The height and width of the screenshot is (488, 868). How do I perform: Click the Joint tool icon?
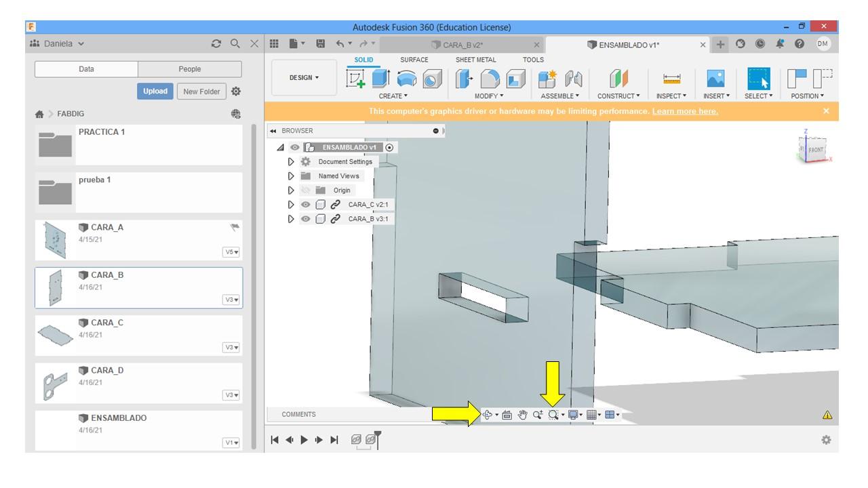tap(573, 79)
